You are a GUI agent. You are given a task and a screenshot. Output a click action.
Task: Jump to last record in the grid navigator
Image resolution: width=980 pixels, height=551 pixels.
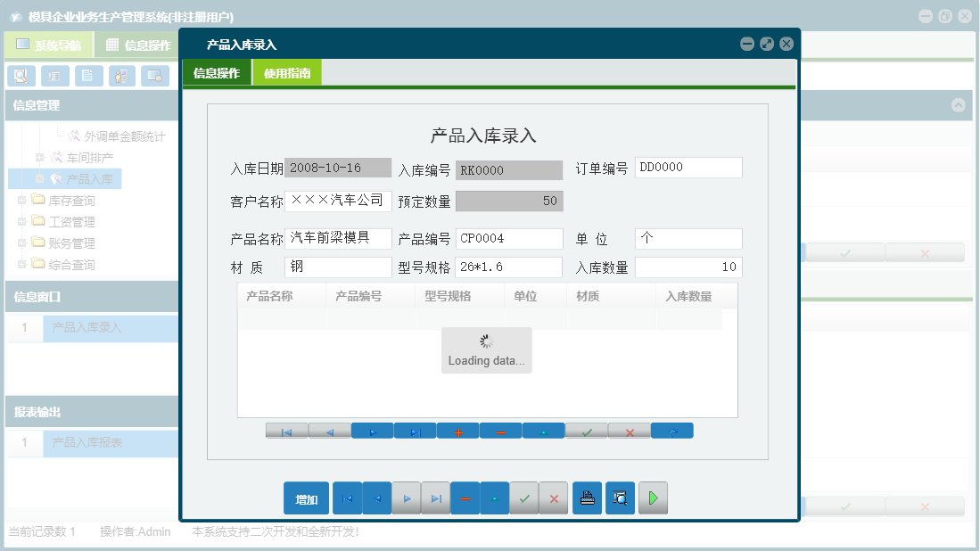[x=415, y=430]
